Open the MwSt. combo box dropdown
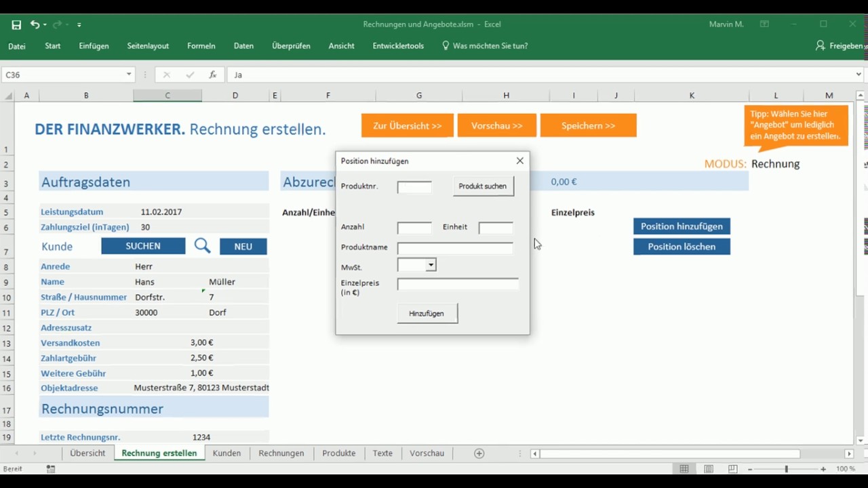The image size is (868, 488). tap(431, 266)
